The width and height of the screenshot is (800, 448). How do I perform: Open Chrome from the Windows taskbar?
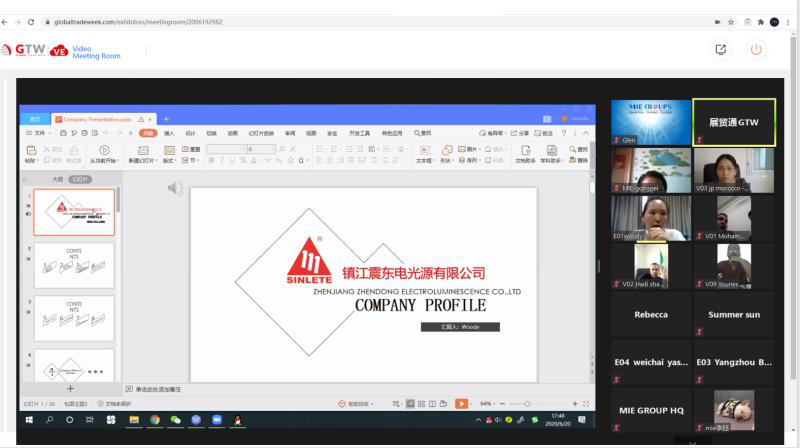pyautogui.click(x=155, y=420)
